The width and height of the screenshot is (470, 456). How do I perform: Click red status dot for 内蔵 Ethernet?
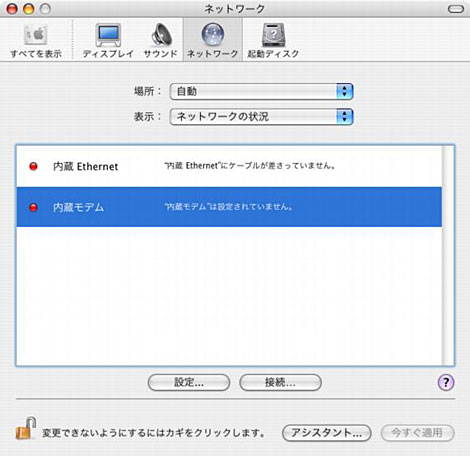pos(33,166)
